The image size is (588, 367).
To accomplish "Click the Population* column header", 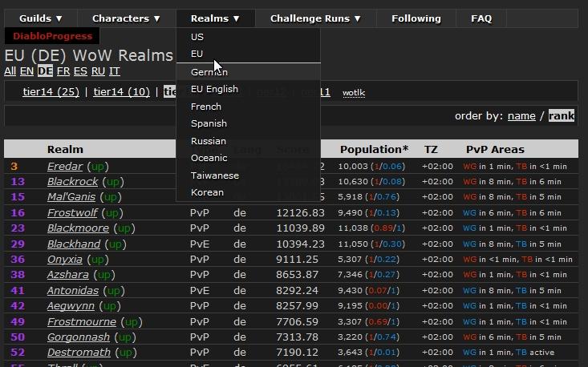I will [x=374, y=149].
